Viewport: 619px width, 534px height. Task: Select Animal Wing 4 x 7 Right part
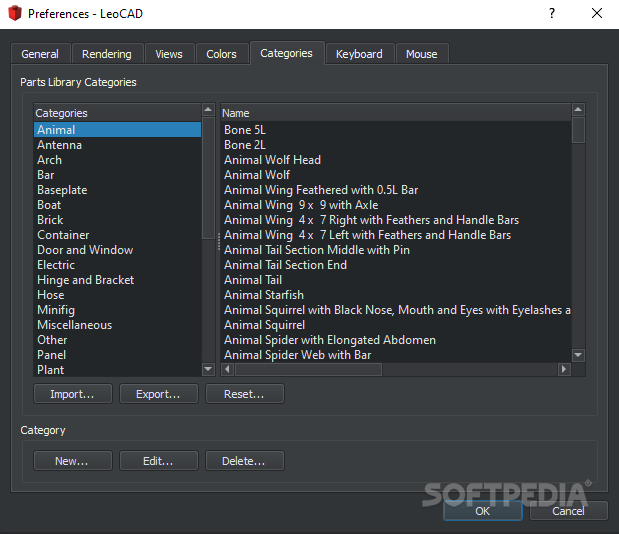(396, 220)
